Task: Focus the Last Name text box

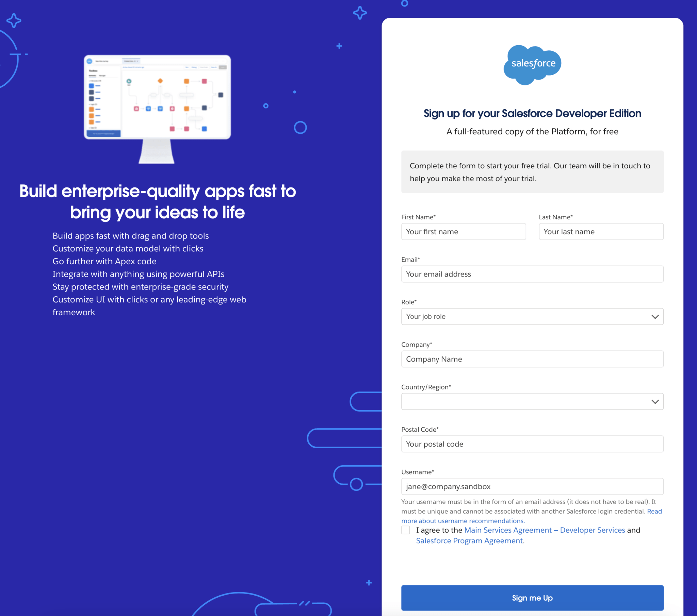Action: [x=601, y=232]
